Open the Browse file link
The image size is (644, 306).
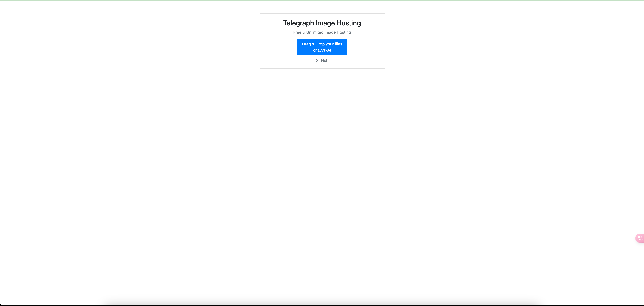(324, 50)
